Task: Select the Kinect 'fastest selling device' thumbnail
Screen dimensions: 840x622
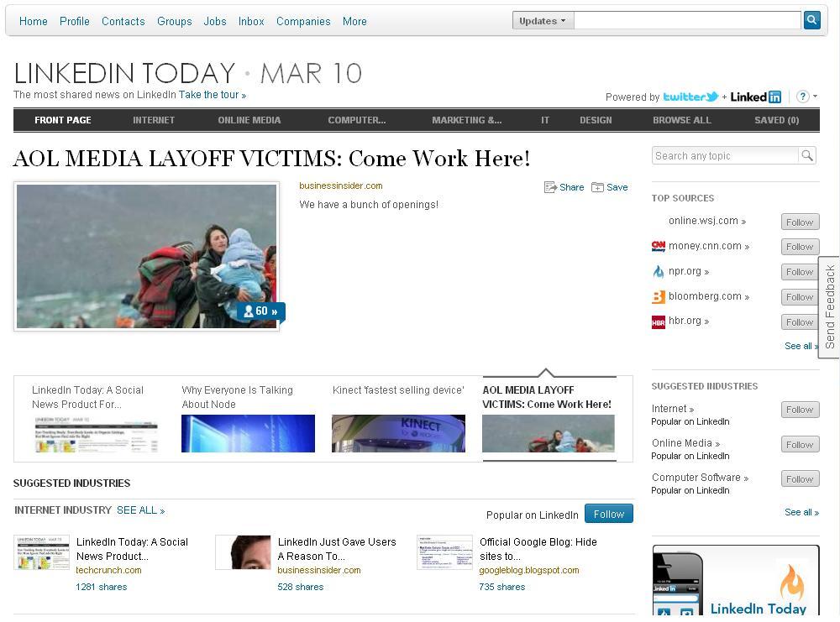Action: pyautogui.click(x=398, y=433)
